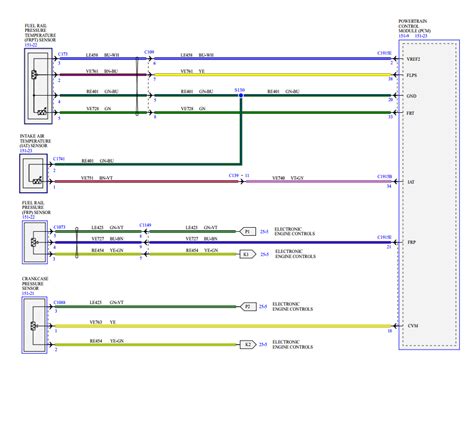Click wire label VE761 YE
The width and height of the screenshot is (474, 425).
point(193,71)
